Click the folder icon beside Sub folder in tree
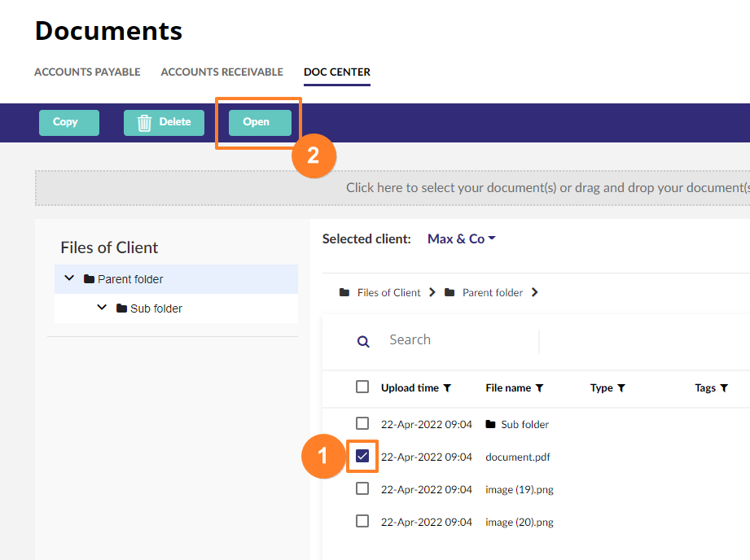Image resolution: width=750 pixels, height=560 pixels. 121,308
